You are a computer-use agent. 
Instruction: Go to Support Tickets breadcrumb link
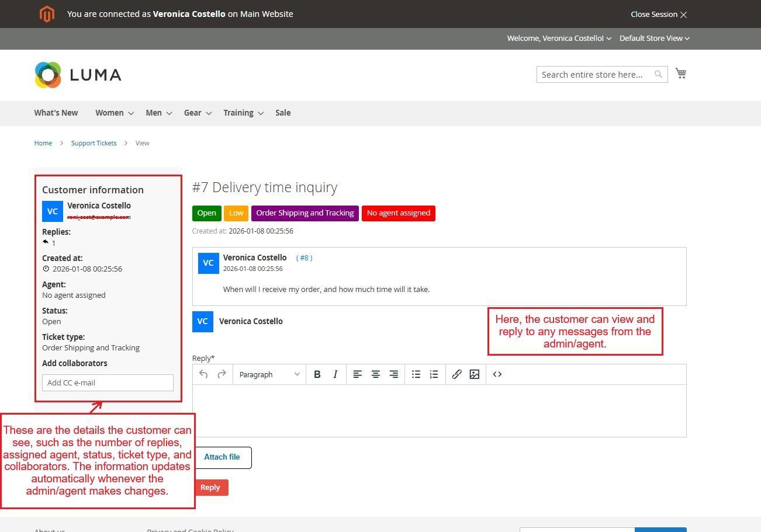tap(94, 143)
